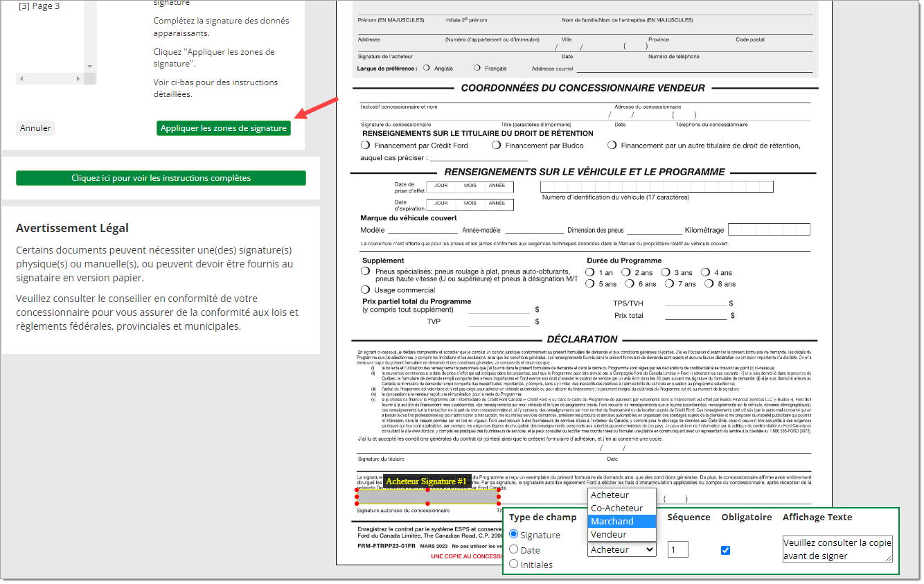Click Appliquer les zones de signature
Image resolution: width=924 pixels, height=584 pixels.
(x=224, y=128)
